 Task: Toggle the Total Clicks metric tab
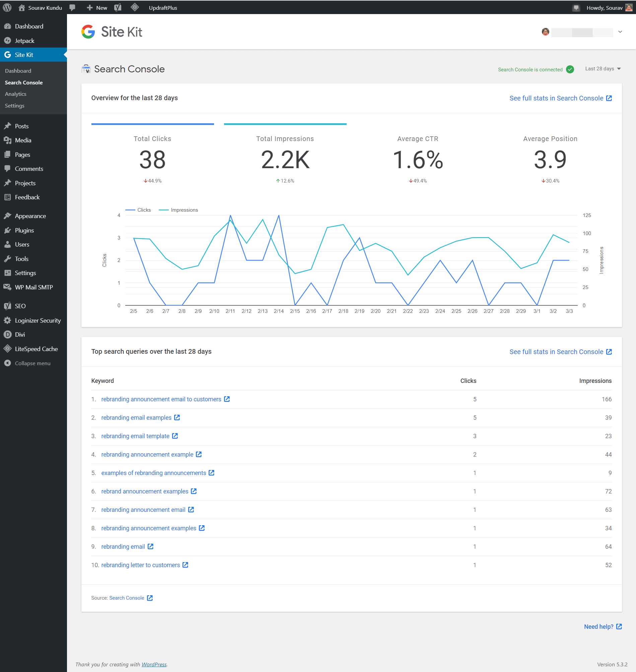[x=153, y=155]
